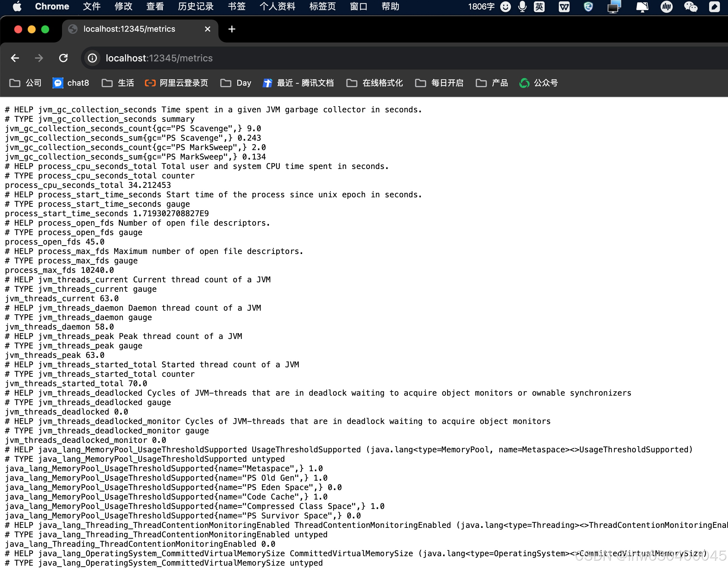Click the WPS icon in menu bar
Viewport: 728px width, 568px height.
point(564,7)
